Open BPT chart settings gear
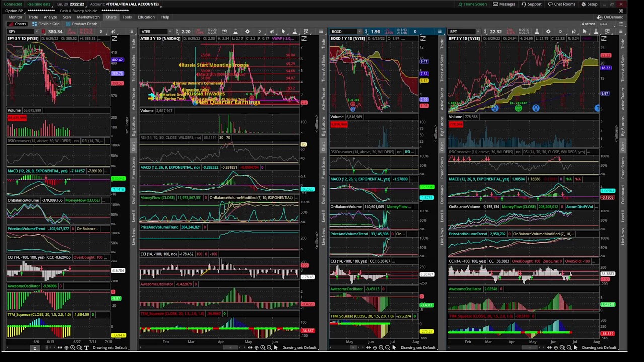 (548, 32)
